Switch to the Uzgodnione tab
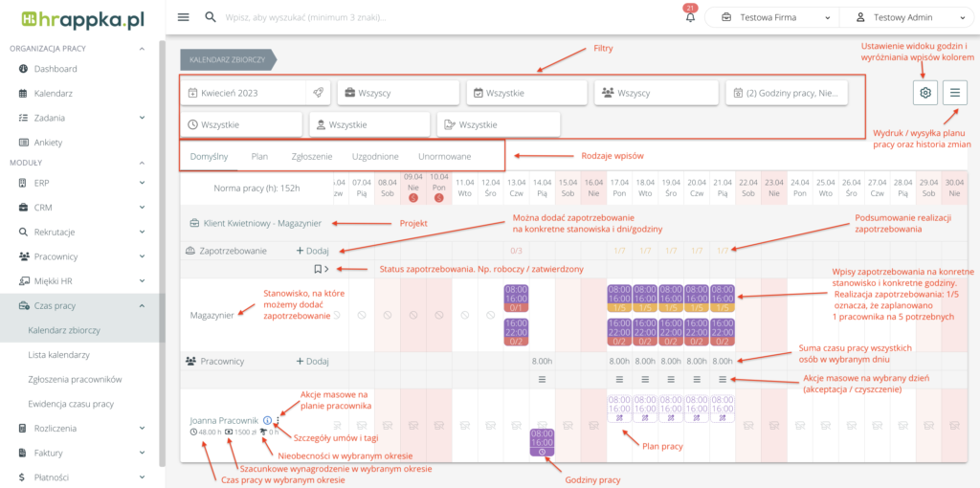980x488 pixels. 375,156
